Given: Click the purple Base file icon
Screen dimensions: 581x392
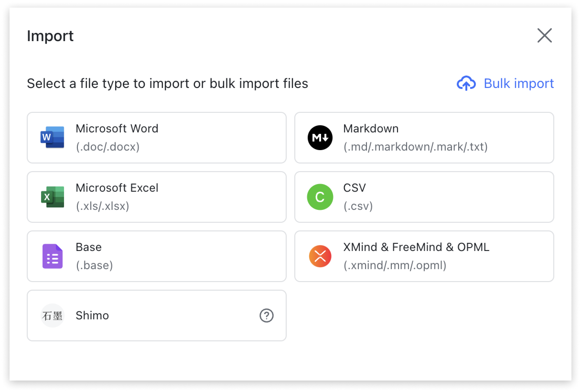Looking at the screenshot, I should pyautogui.click(x=52, y=256).
